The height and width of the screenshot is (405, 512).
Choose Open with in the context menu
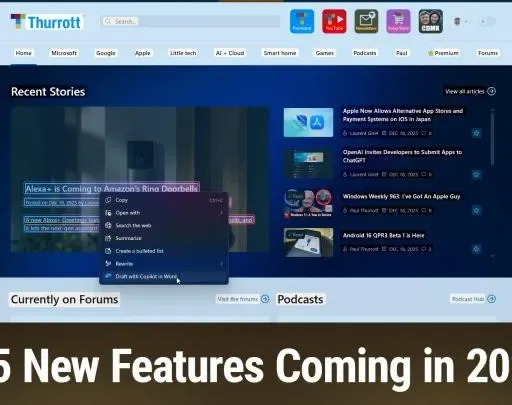pos(164,213)
